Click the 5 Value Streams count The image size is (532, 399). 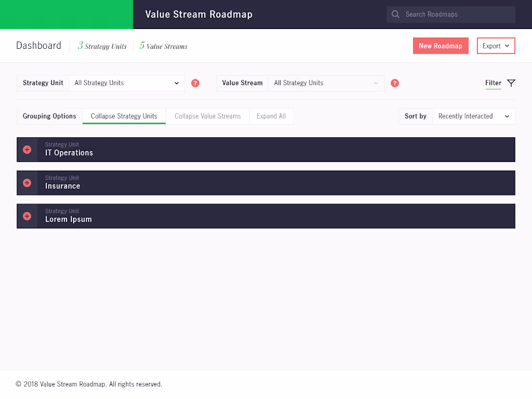coord(163,46)
